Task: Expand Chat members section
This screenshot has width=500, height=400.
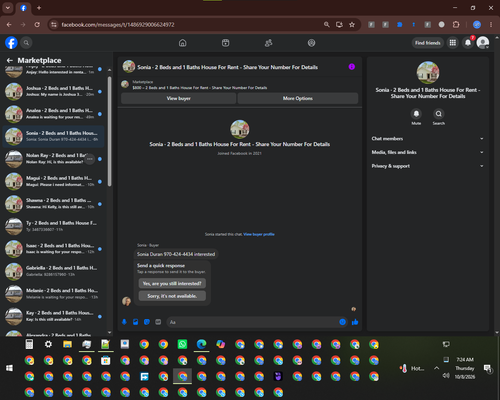Action: (x=428, y=139)
